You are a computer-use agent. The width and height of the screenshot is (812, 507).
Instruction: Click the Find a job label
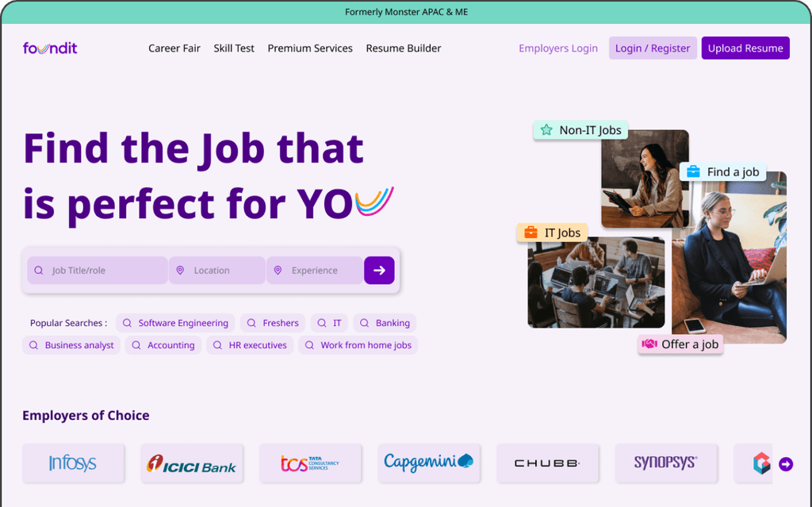click(723, 171)
